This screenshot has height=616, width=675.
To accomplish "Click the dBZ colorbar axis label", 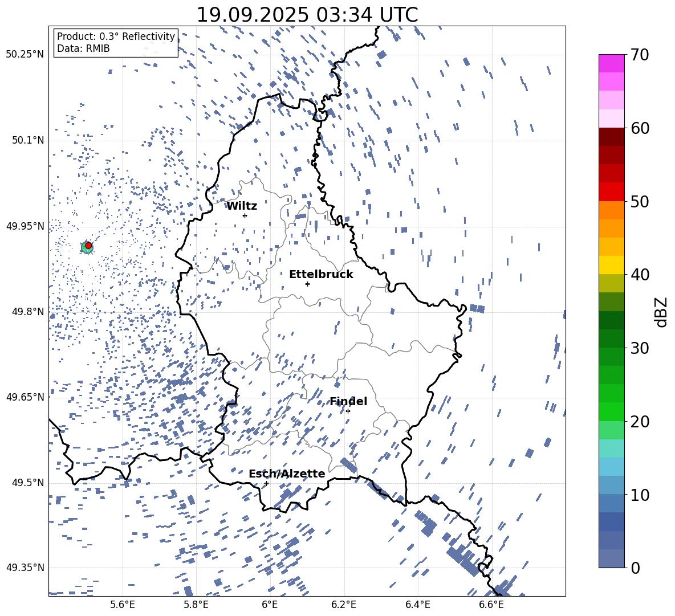I will 661,312.
